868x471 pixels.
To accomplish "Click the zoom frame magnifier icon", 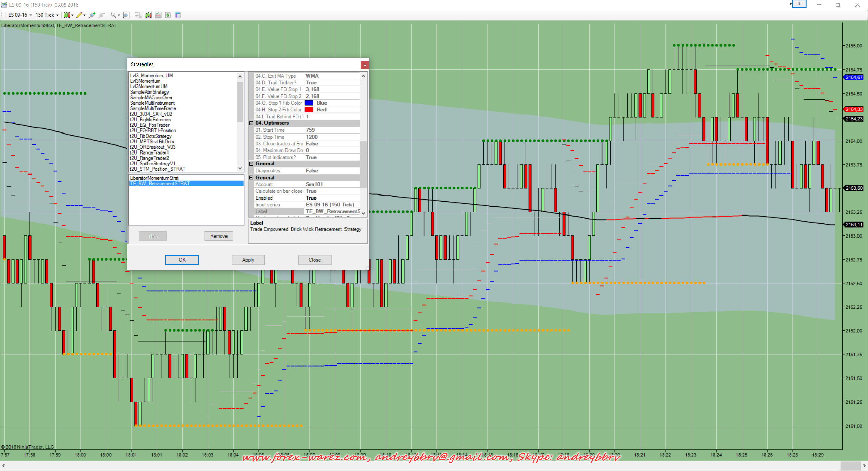I will (126, 15).
